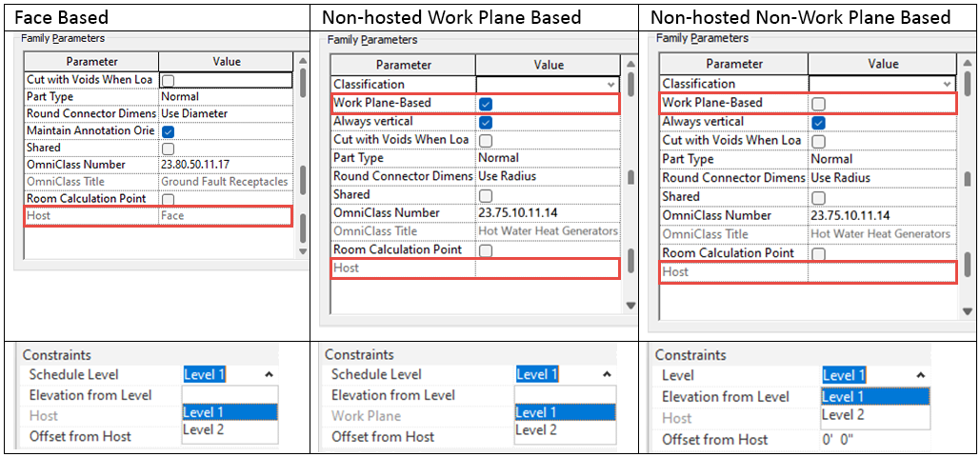Select the Host value 'Face'
Viewport: 980px width, 457px height.
coord(172,216)
